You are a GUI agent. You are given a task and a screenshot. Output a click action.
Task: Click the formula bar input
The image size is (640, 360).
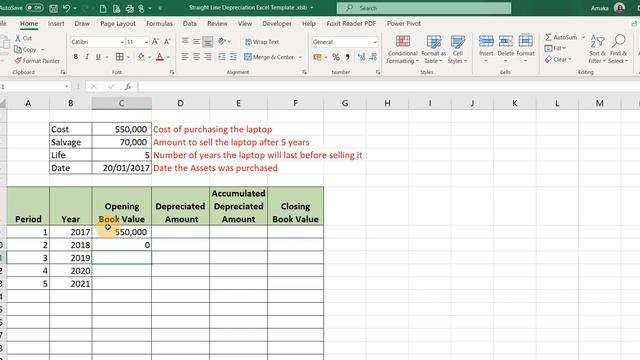pyautogui.click(x=388, y=87)
